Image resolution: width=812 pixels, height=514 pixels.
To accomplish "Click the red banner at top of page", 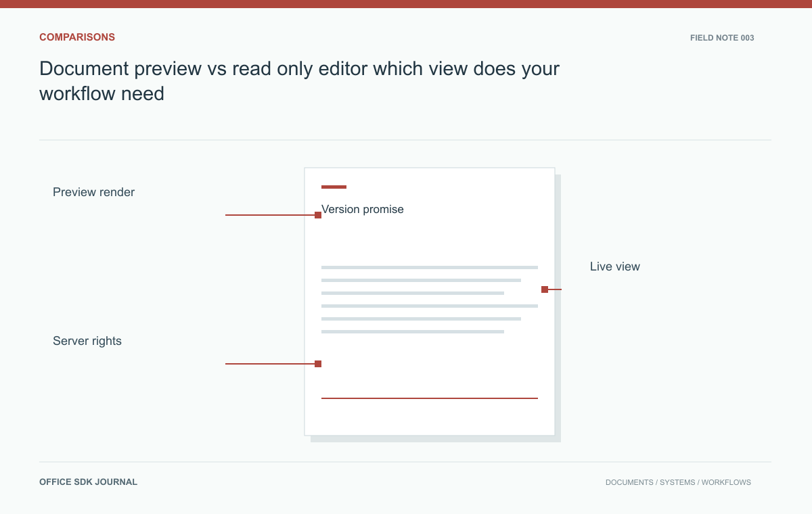I will (406, 4).
